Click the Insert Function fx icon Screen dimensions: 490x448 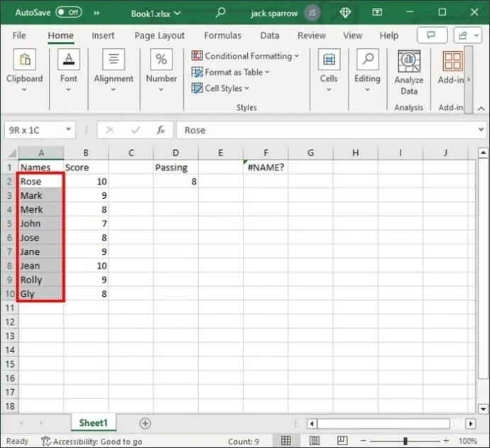tap(161, 130)
